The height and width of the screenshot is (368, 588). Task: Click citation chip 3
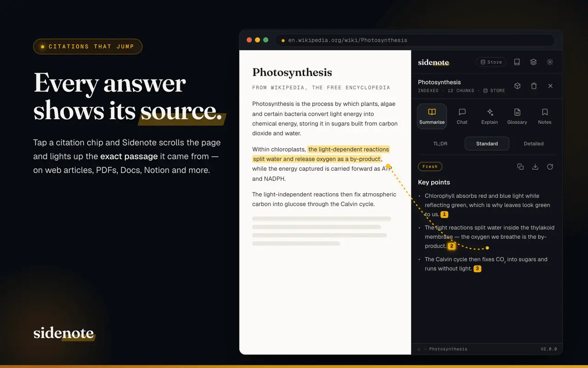pyautogui.click(x=477, y=269)
